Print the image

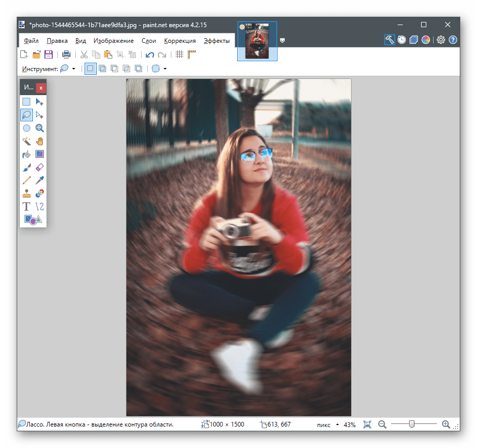[x=66, y=54]
